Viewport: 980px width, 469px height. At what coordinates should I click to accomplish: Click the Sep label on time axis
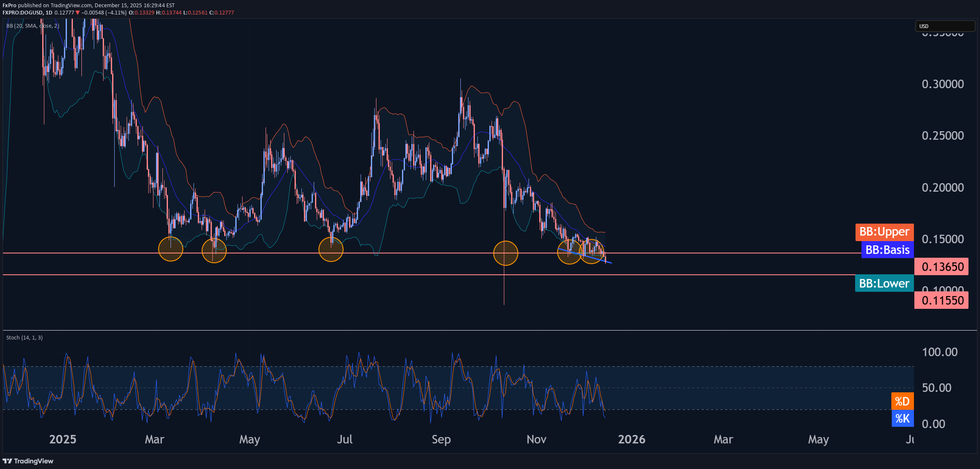tap(441, 439)
